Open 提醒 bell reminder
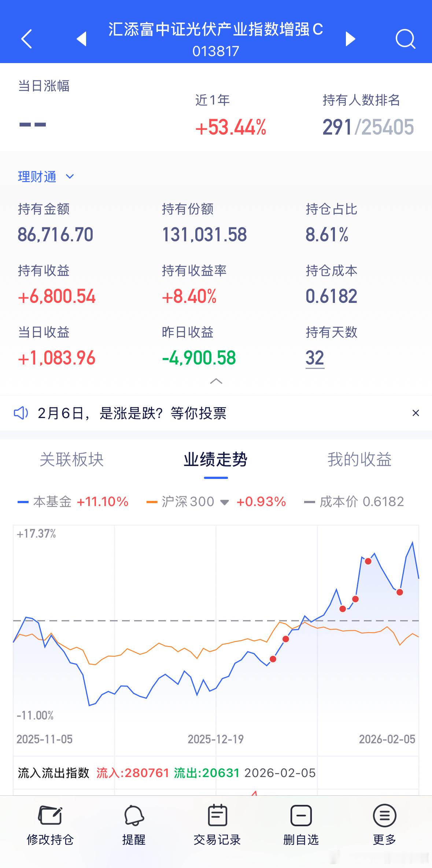 [x=134, y=825]
